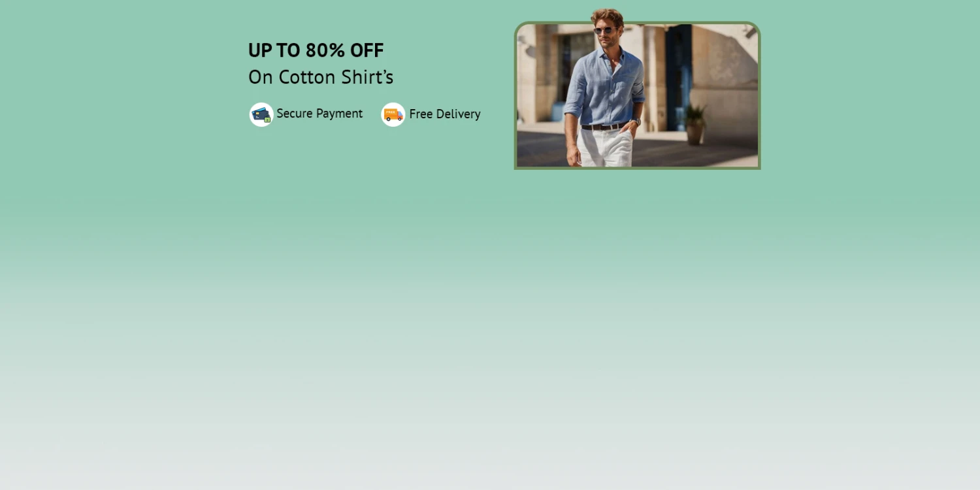Click the potted plant in the banner photo
Viewport: 980px width, 490px height.
695,124
